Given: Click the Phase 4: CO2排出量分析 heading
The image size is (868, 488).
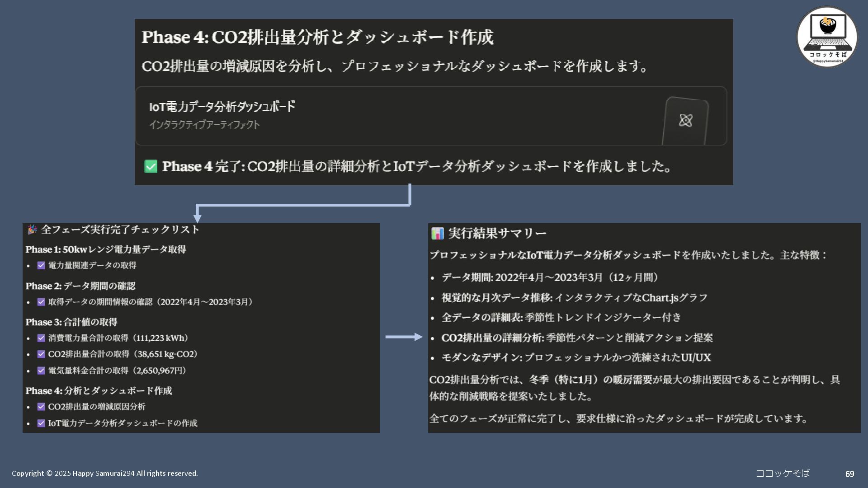Looking at the screenshot, I should click(317, 37).
